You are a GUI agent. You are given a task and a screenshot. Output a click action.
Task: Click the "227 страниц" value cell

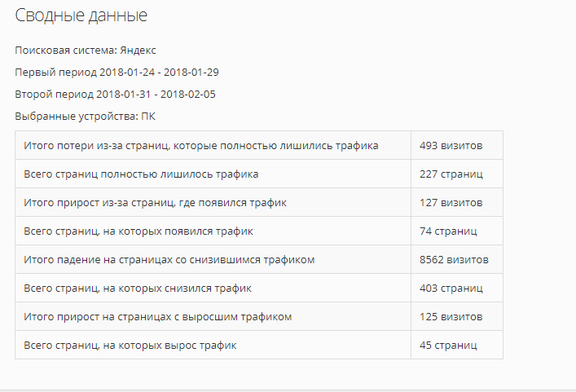click(451, 174)
